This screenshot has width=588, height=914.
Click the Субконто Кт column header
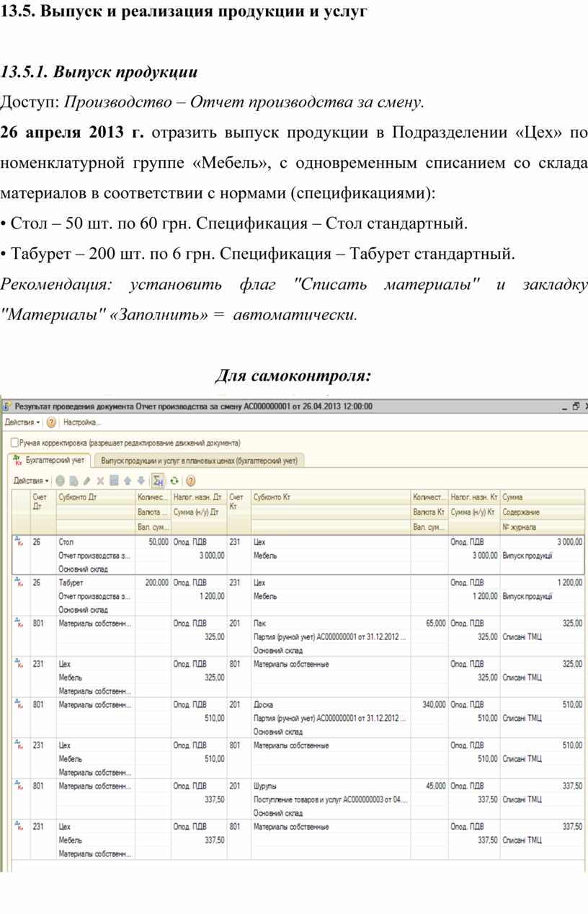click(331, 497)
